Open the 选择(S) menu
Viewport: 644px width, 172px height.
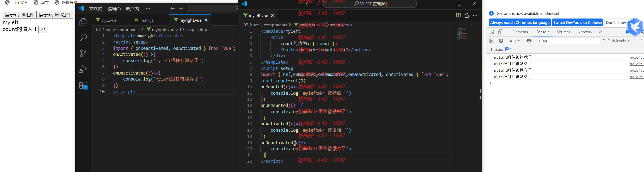pos(132,9)
